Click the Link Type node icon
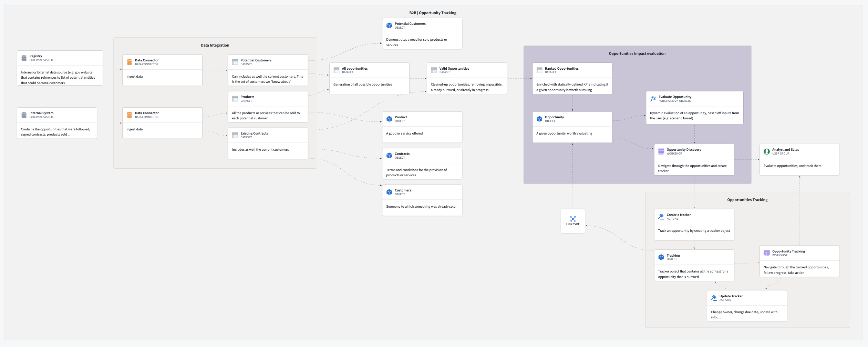Viewport: 868px width, 347px height. point(573,219)
